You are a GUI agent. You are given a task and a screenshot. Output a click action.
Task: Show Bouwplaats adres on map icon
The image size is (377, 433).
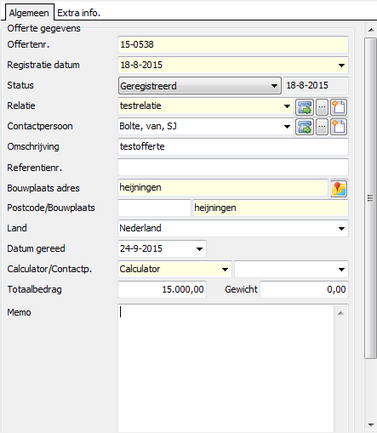pyautogui.click(x=339, y=188)
